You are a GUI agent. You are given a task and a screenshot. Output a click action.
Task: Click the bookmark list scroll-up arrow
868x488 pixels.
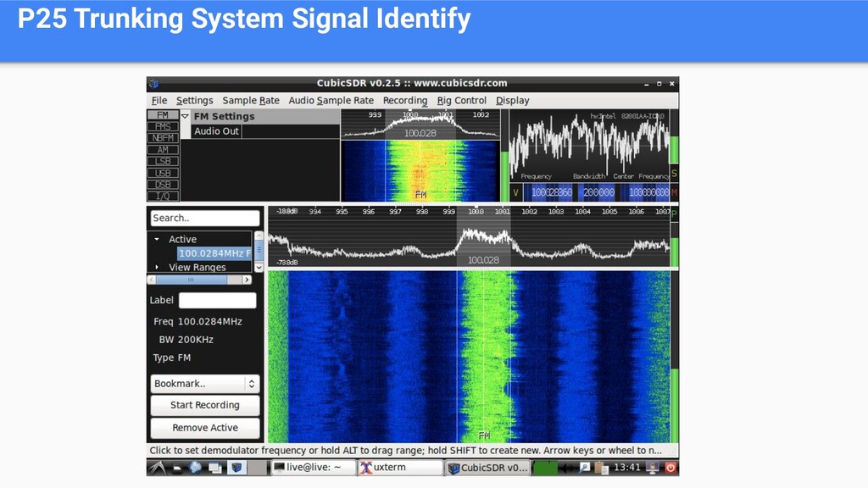259,236
